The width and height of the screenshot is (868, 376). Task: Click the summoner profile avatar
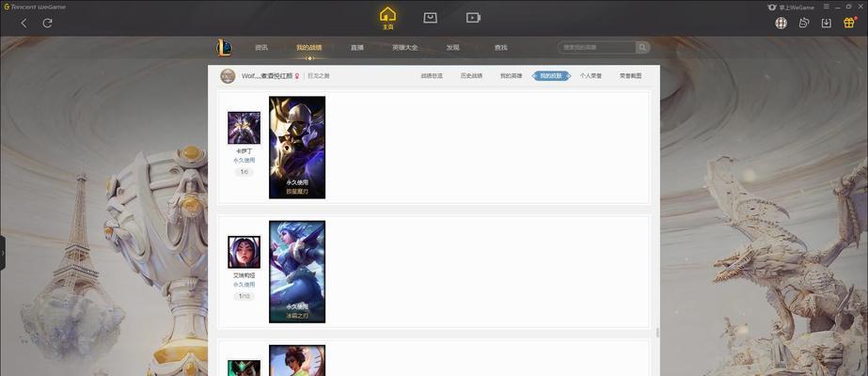pos(228,76)
